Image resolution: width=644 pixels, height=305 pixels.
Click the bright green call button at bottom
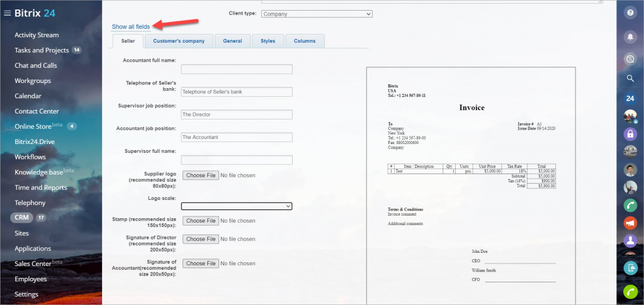(x=630, y=291)
